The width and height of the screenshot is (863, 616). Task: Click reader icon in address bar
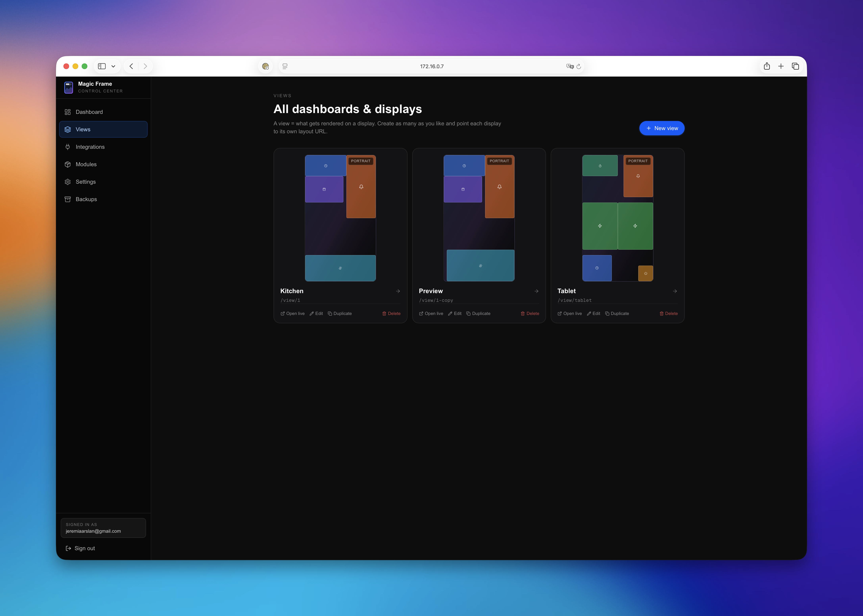(285, 66)
